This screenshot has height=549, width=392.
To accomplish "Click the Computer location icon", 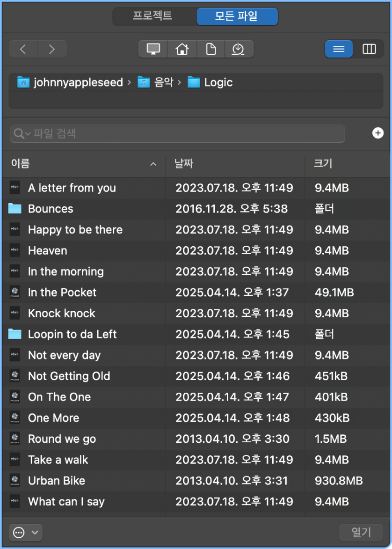I will point(153,49).
